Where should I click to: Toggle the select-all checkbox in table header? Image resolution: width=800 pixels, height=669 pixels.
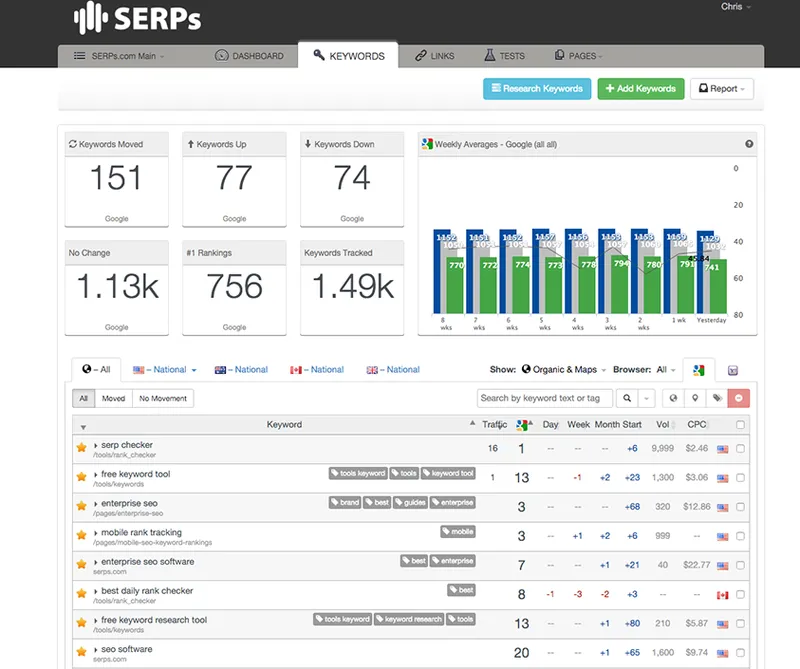point(740,425)
